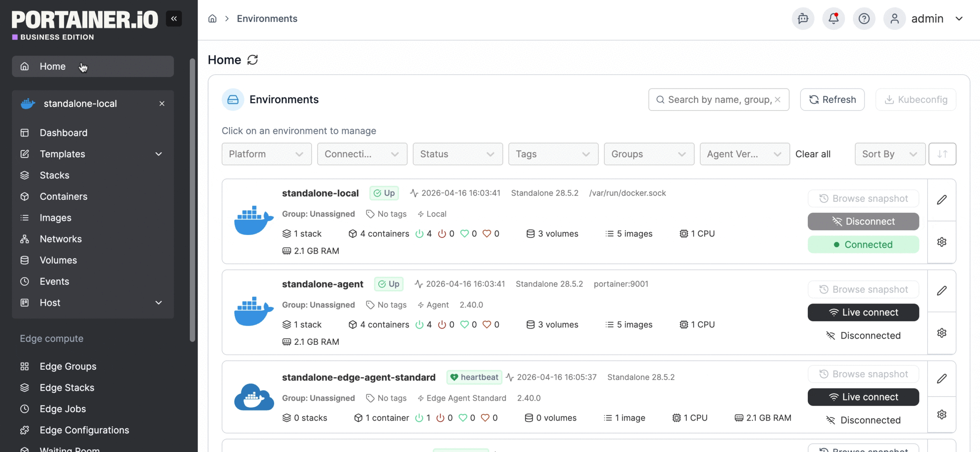Click the Environments panel drive icon
Viewport: 980px width, 452px height.
click(x=233, y=100)
